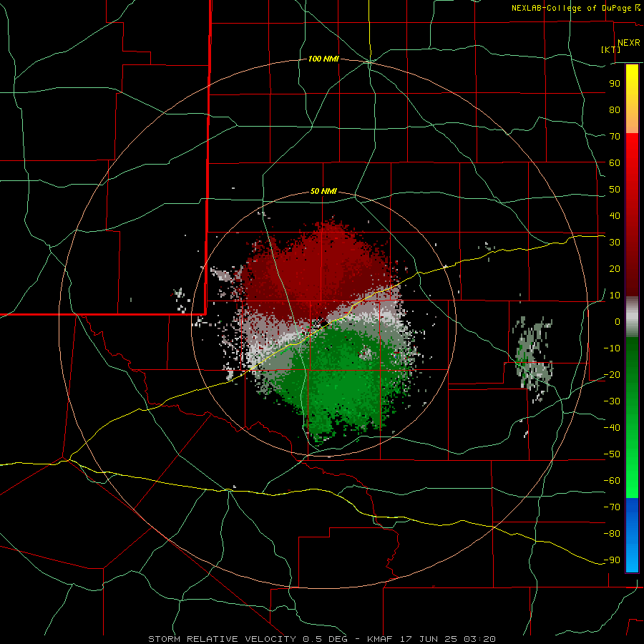This screenshot has height=644, width=644.
Task: Click the positive 80 knot scale label
Action: click(x=615, y=109)
